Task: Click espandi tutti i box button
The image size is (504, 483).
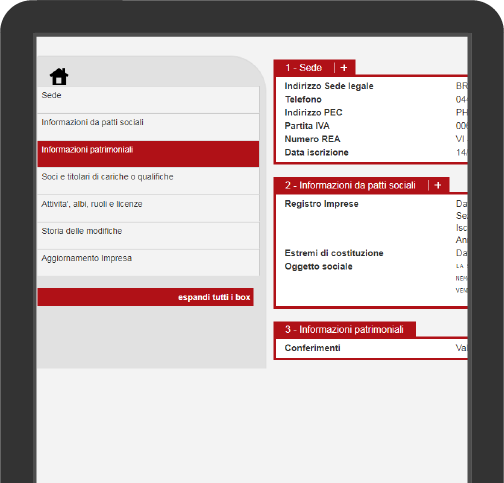Action: pyautogui.click(x=146, y=297)
